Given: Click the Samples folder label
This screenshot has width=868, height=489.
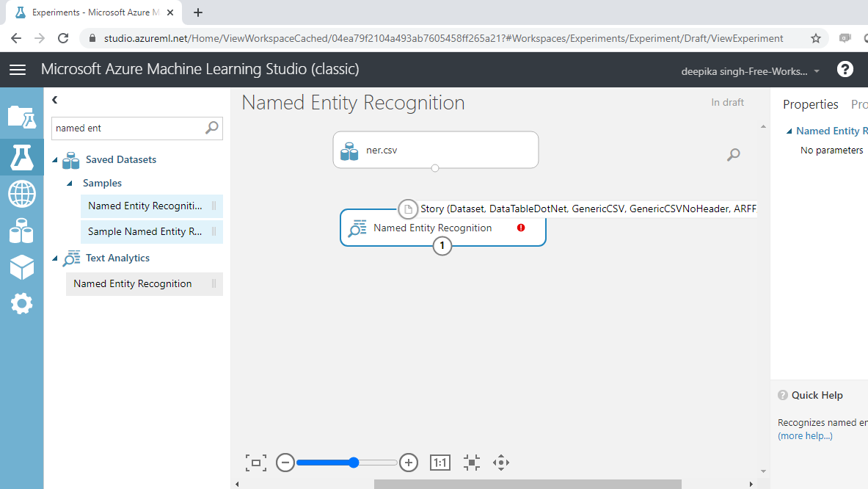Looking at the screenshot, I should point(103,184).
